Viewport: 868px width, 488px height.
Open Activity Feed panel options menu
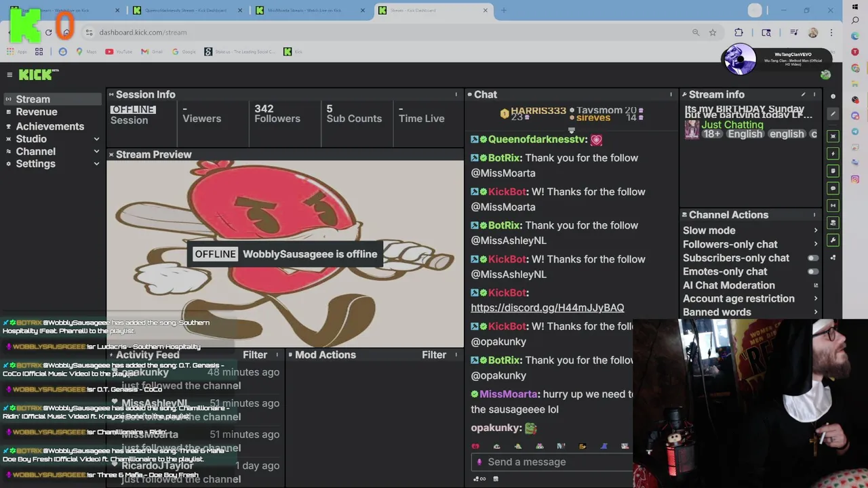[277, 355]
